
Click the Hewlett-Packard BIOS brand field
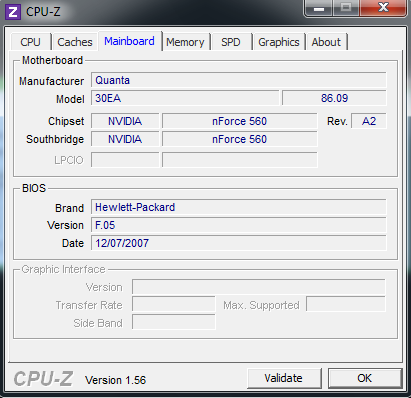(x=239, y=207)
